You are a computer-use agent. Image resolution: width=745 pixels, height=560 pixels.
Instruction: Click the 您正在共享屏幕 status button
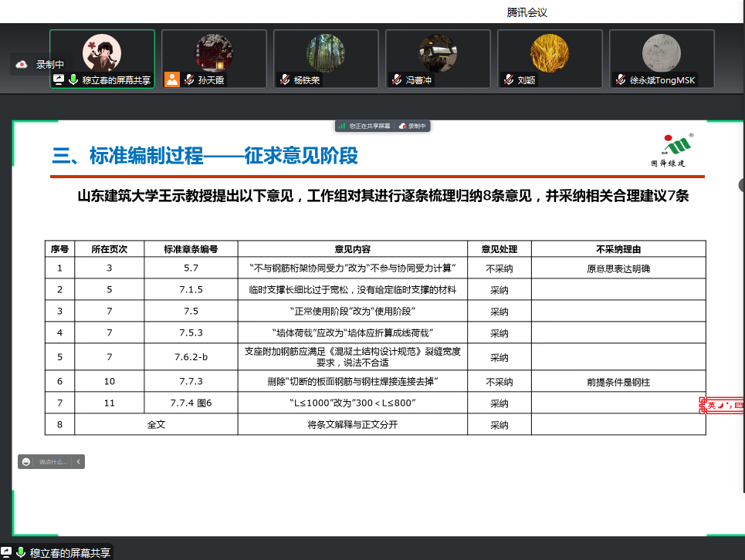click(x=370, y=125)
